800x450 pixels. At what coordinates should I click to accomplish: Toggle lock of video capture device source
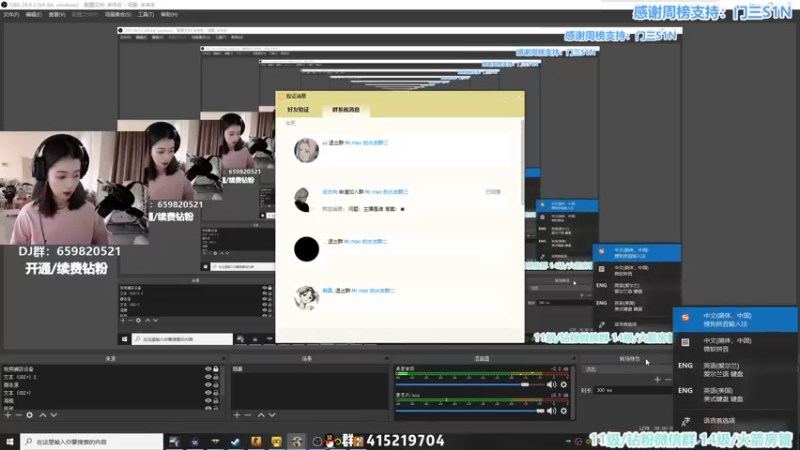[x=216, y=369]
